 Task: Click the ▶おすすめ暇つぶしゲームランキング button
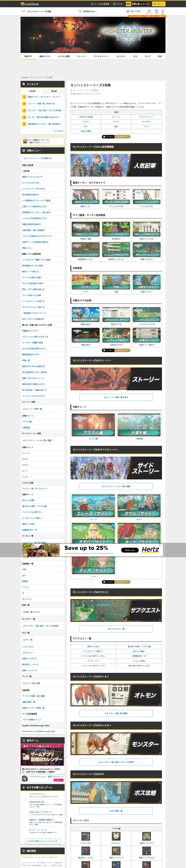click(x=43, y=841)
